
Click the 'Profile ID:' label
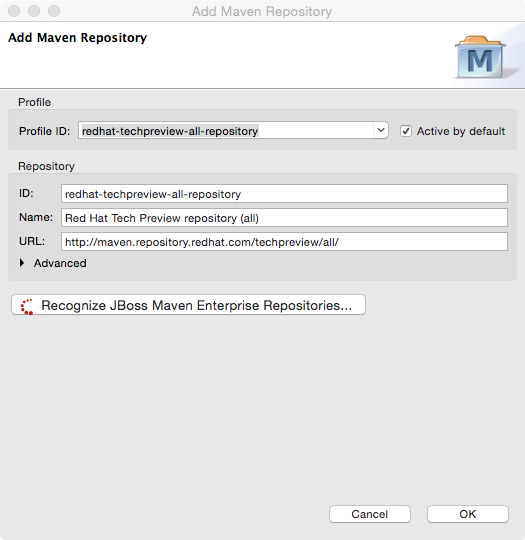click(44, 131)
